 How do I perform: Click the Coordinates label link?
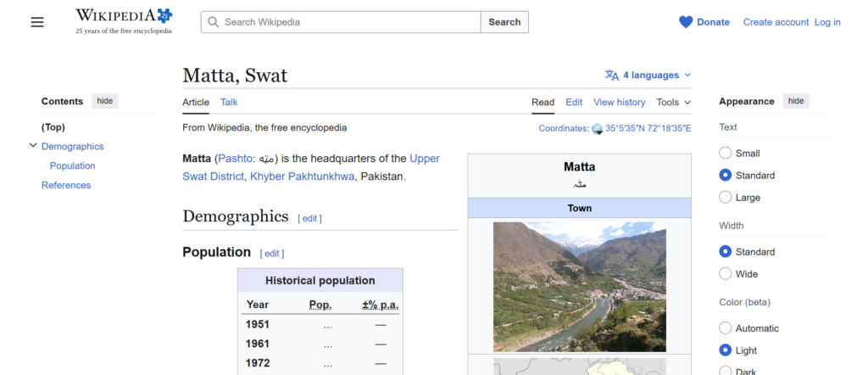563,128
